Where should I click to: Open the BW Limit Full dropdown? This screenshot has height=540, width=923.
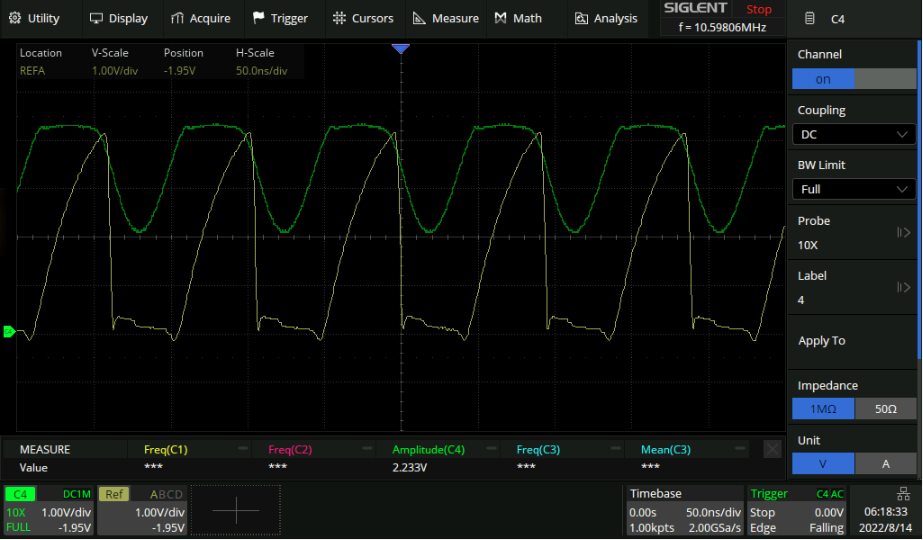pos(854,189)
